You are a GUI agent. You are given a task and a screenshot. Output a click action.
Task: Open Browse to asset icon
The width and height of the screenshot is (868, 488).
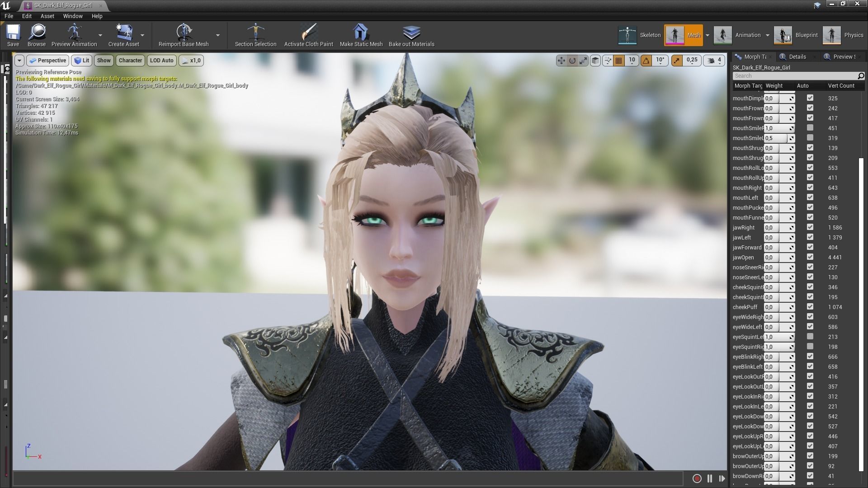point(37,35)
